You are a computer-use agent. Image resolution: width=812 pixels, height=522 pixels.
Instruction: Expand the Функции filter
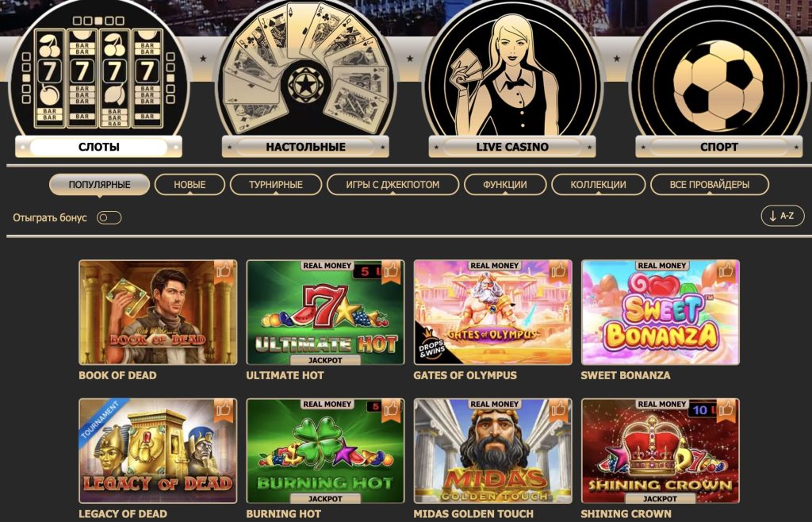click(505, 185)
